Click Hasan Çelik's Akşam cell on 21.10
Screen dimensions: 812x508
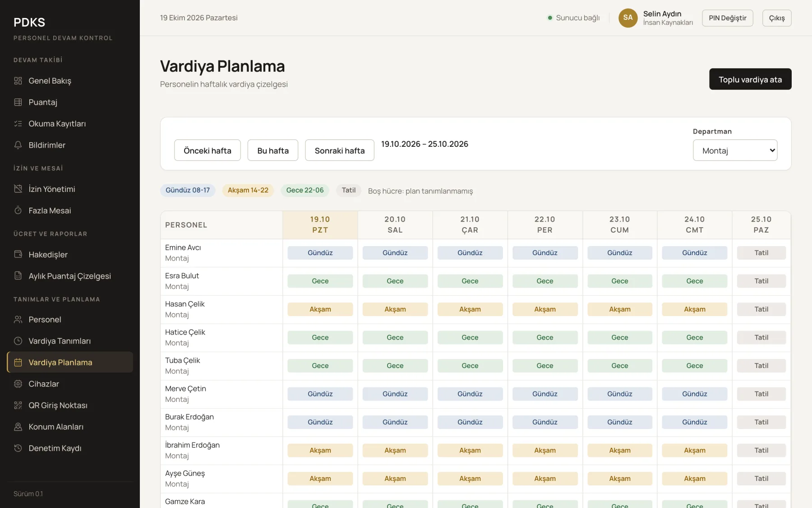coord(470,309)
